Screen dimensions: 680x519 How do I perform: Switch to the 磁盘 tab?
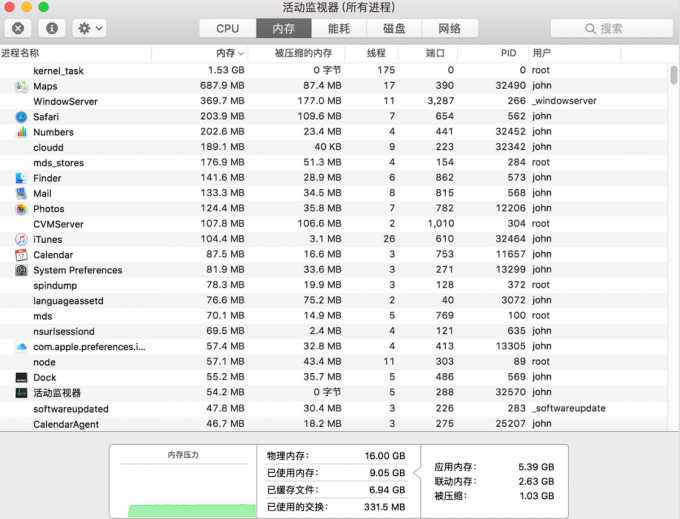394,29
